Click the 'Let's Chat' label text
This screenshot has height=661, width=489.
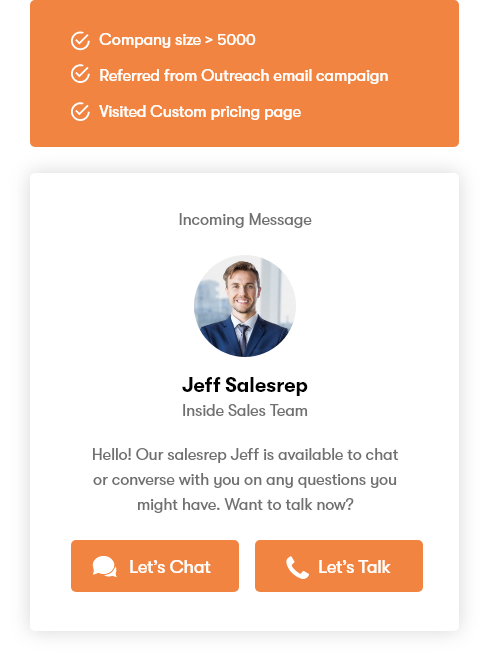170,567
